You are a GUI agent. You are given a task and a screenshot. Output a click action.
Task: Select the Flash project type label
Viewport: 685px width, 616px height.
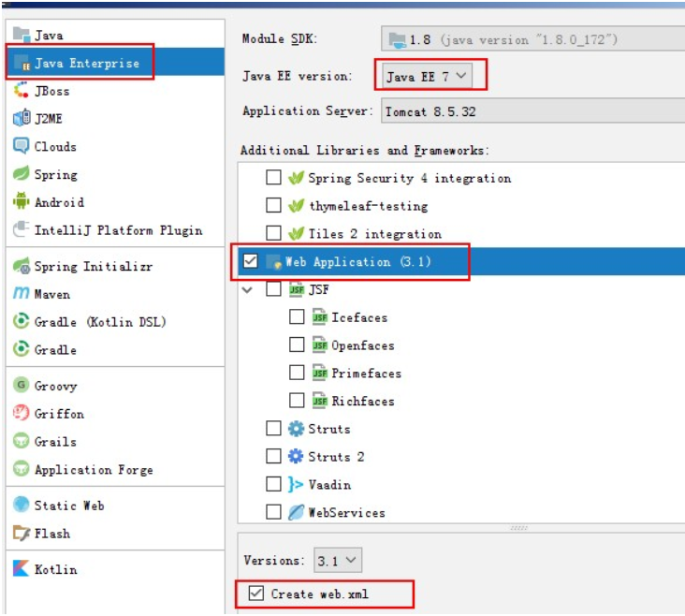[x=52, y=534]
